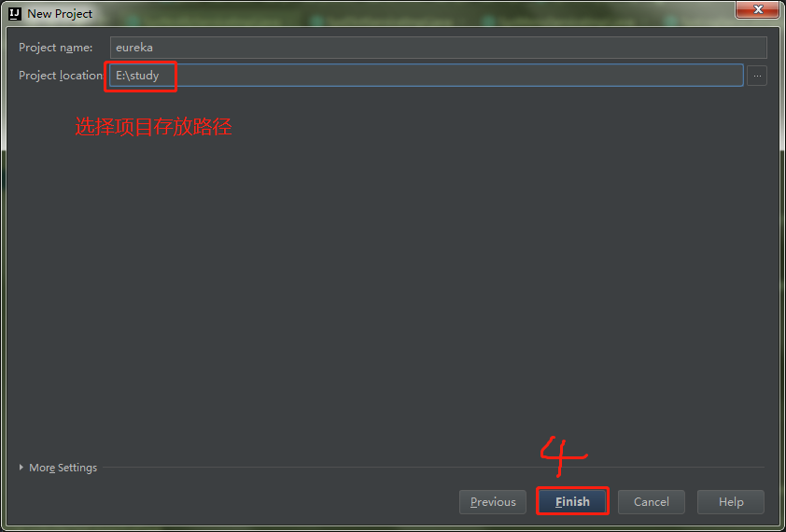Click the red handwritten number 4
786x532 pixels.
click(563, 455)
